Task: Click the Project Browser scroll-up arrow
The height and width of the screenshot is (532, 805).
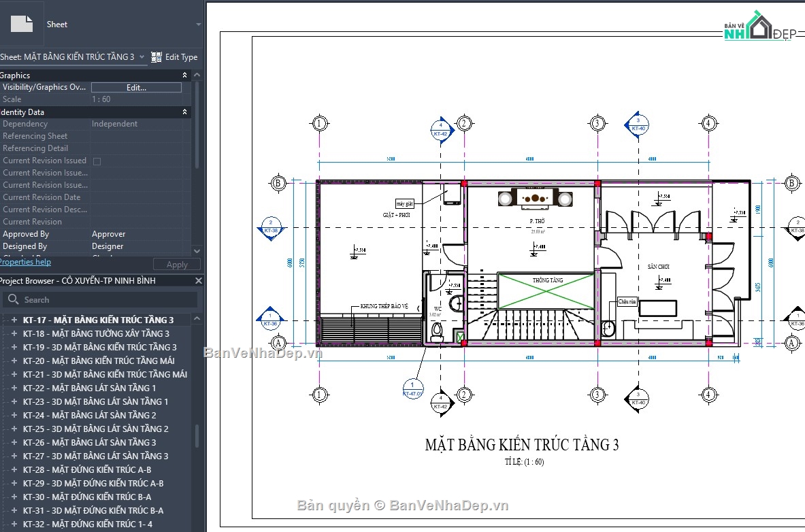Action: point(197,319)
